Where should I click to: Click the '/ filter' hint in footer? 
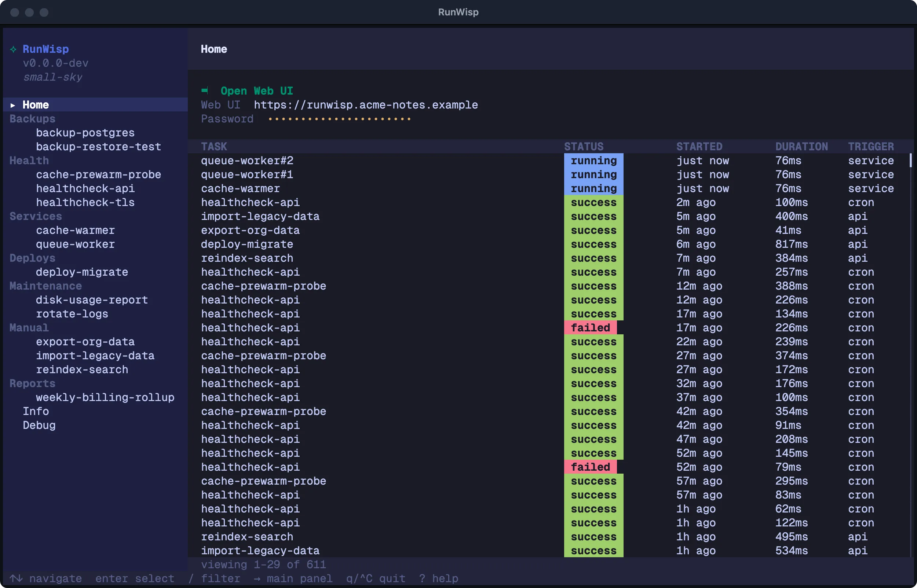coord(214,578)
